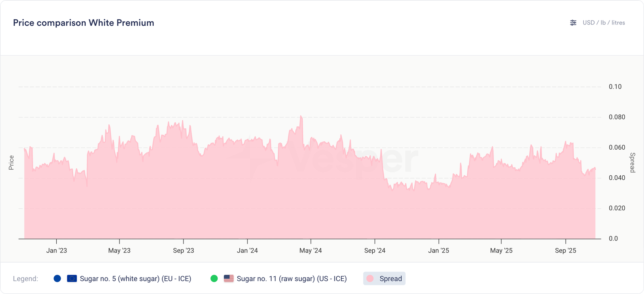Image resolution: width=644 pixels, height=294 pixels.
Task: Click the blue Sugar no. 5 color dot
Action: click(x=57, y=279)
